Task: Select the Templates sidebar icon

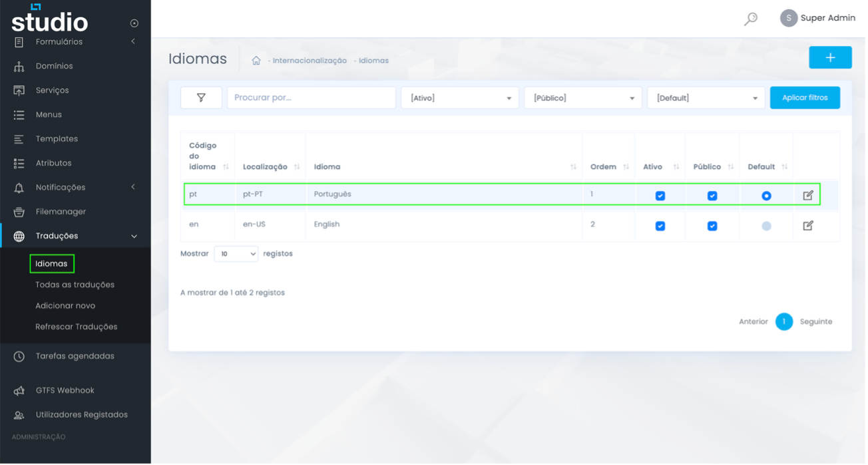Action: [x=17, y=138]
